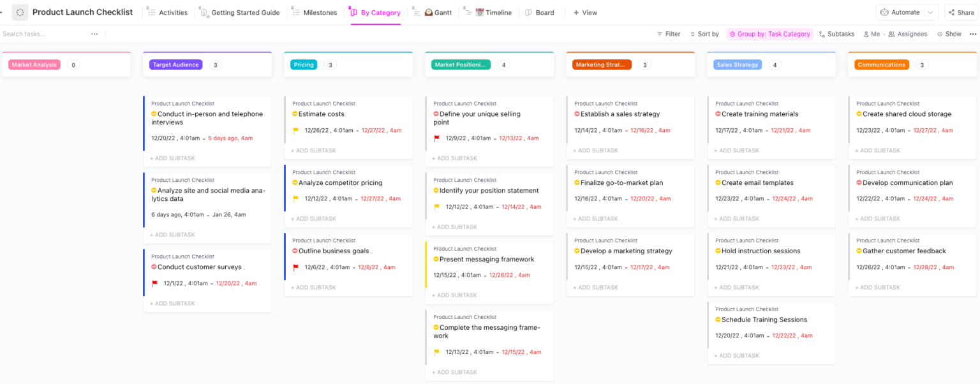
Task: Add a subtask under Develop communication plan
Action: pos(877,218)
